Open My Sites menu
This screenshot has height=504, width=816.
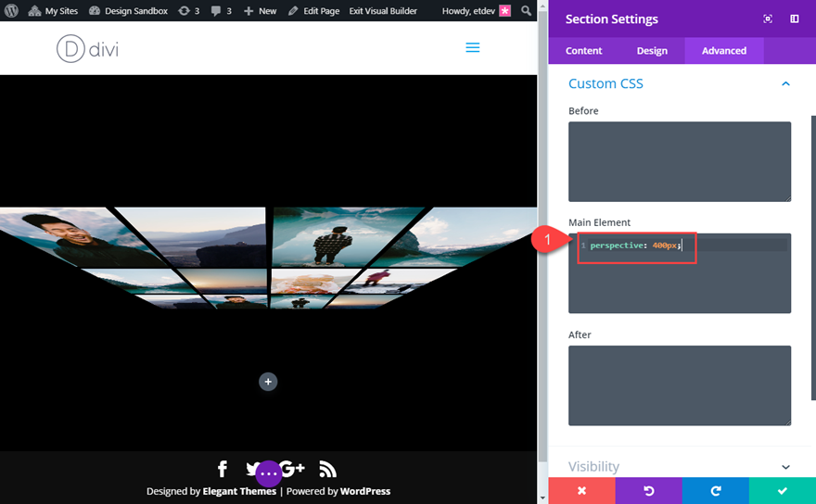(53, 10)
